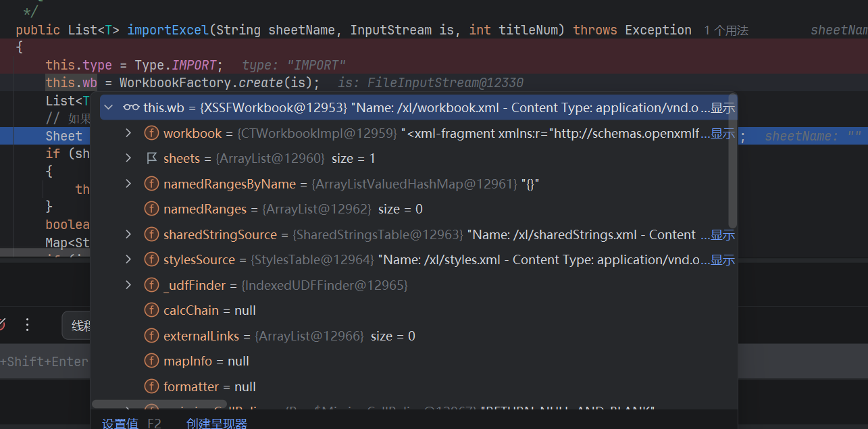The height and width of the screenshot is (429, 868).
Task: Click the field icon beside stylesSource
Action: 152,259
